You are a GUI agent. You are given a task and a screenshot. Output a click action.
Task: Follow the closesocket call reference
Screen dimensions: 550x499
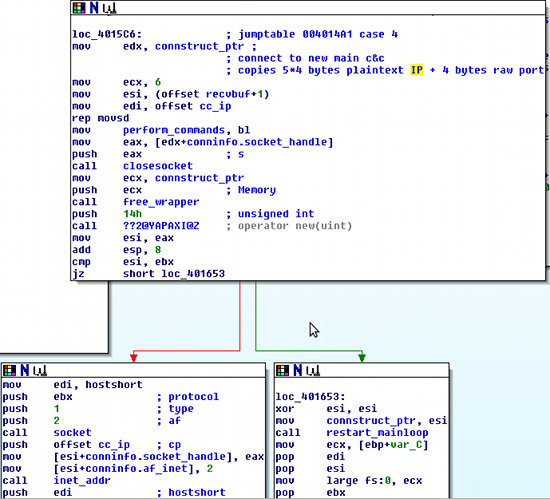coord(158,166)
